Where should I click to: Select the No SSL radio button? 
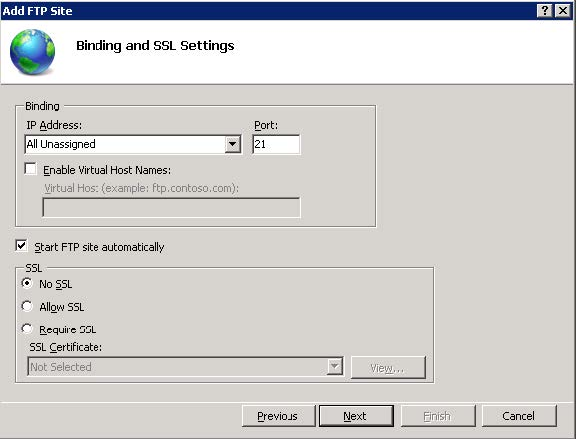[27, 283]
